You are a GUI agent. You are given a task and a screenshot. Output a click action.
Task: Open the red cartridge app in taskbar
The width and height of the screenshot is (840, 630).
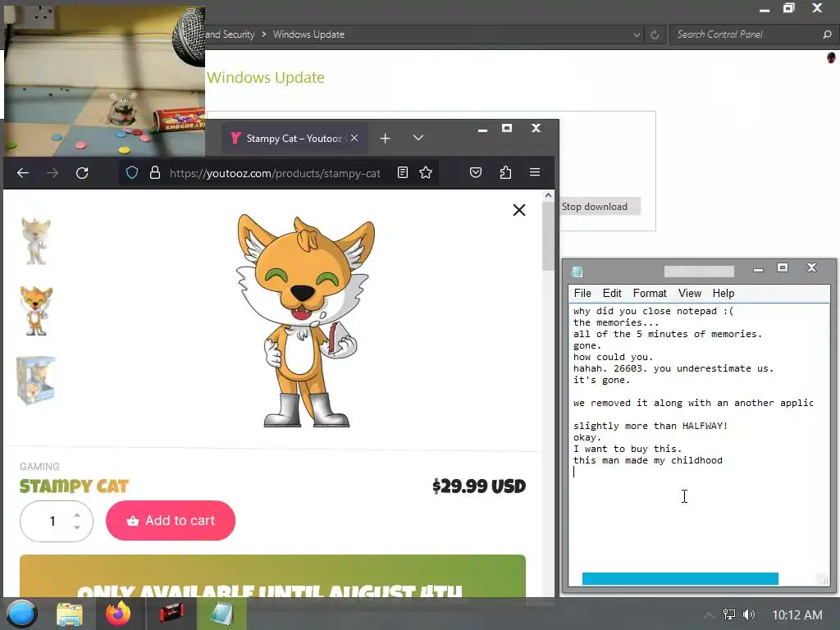coord(171,614)
